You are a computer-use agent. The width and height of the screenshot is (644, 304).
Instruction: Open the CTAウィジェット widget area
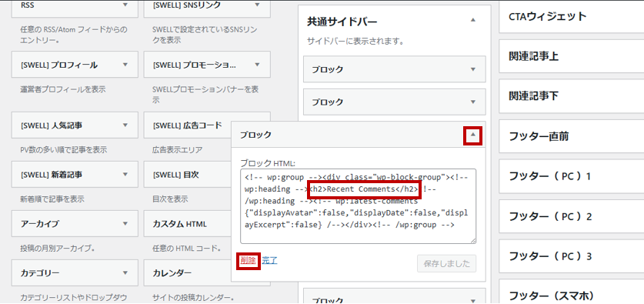(x=572, y=17)
